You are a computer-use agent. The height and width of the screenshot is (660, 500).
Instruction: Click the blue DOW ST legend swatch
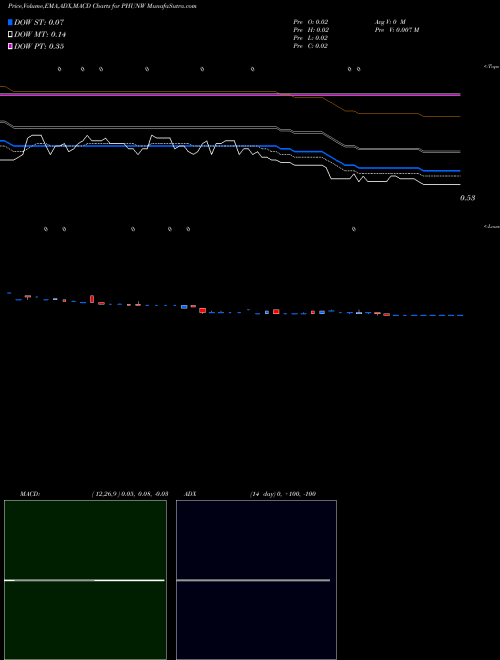pos(10,22)
